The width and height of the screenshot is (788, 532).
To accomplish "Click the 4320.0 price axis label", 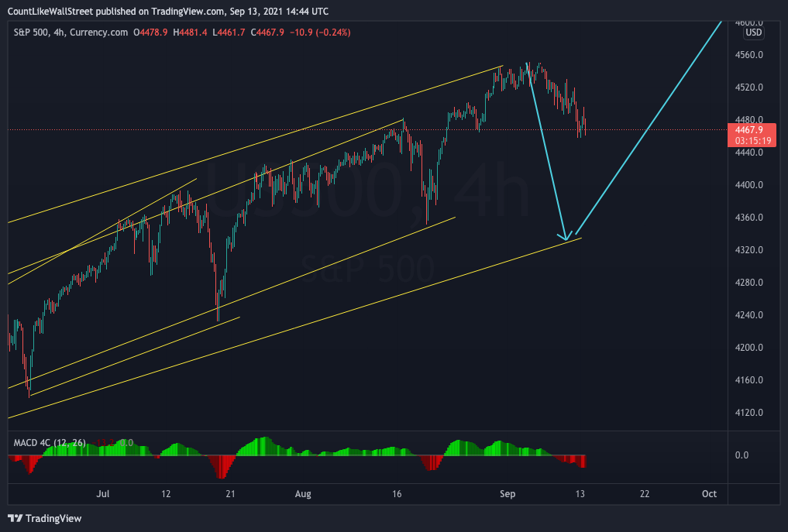I will pyautogui.click(x=748, y=250).
